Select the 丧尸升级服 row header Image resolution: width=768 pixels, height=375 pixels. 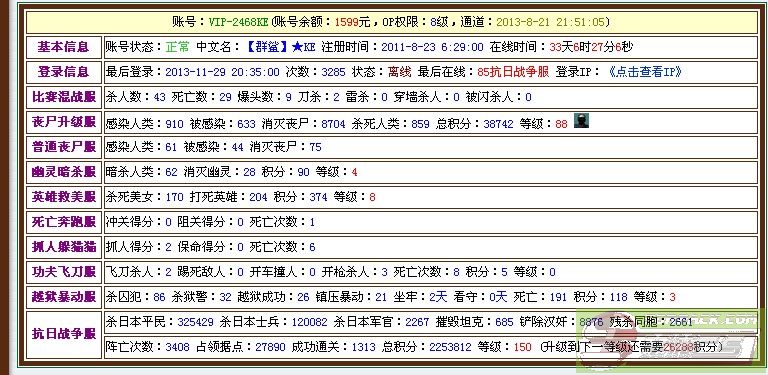[x=64, y=122]
